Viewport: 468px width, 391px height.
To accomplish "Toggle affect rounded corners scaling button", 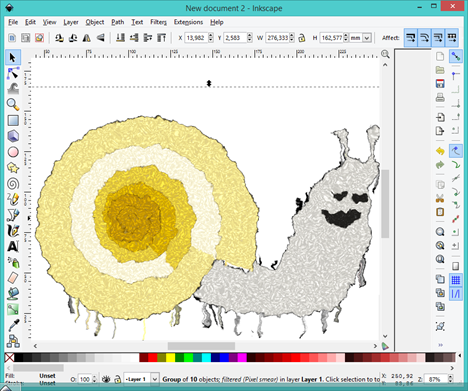I will coord(424,38).
